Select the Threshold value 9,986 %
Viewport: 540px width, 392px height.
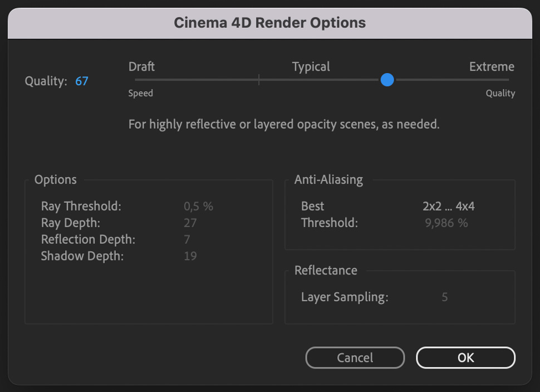click(x=445, y=223)
